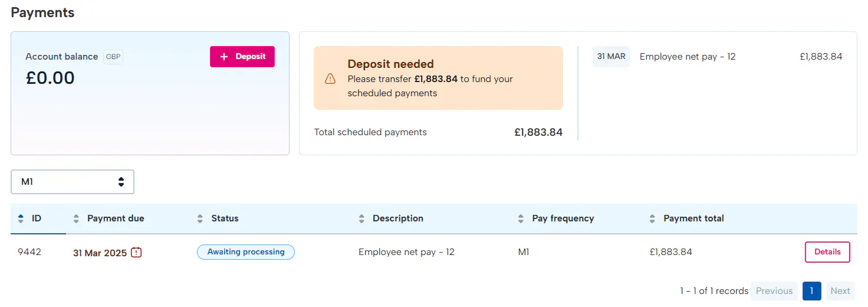
Task: Click the GBP currency badge
Action: pyautogui.click(x=113, y=57)
